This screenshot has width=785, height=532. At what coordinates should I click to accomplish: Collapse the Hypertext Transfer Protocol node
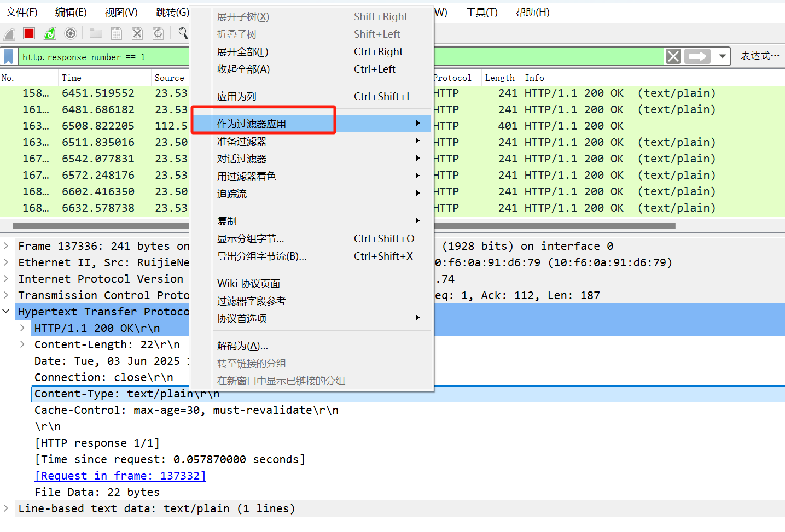(6, 312)
